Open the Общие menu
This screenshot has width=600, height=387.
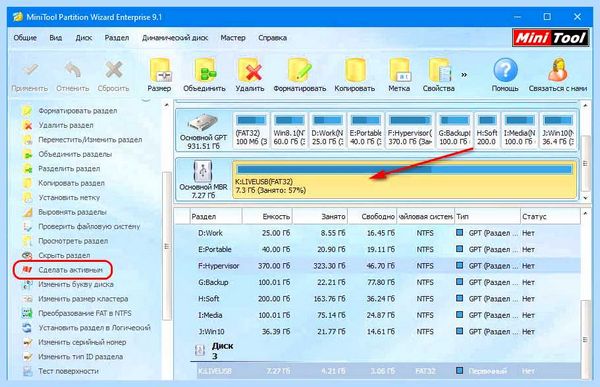pos(25,38)
